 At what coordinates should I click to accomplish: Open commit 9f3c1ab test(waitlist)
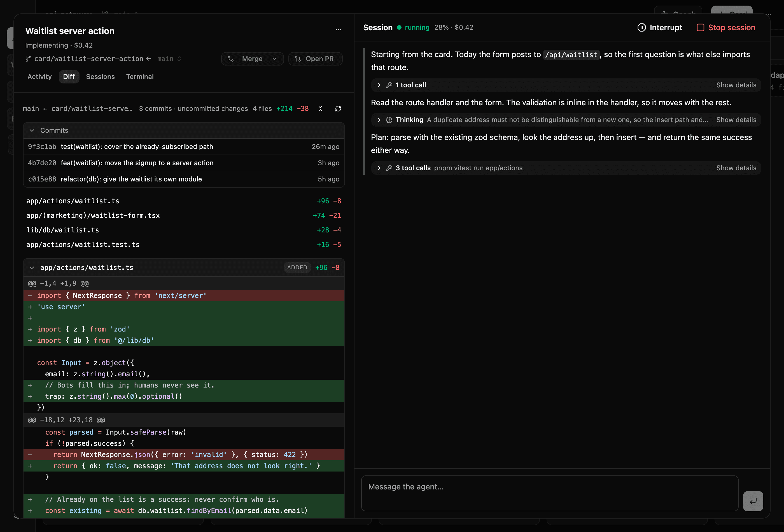point(184,147)
